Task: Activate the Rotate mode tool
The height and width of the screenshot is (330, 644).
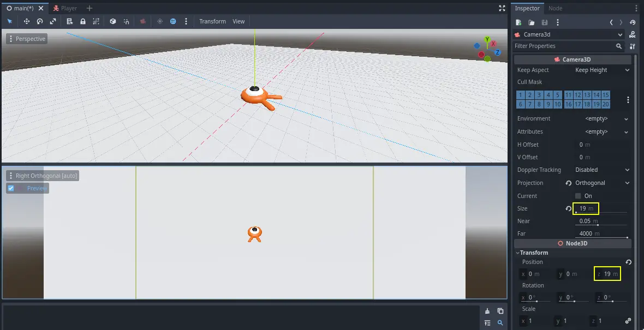Action: point(39,21)
